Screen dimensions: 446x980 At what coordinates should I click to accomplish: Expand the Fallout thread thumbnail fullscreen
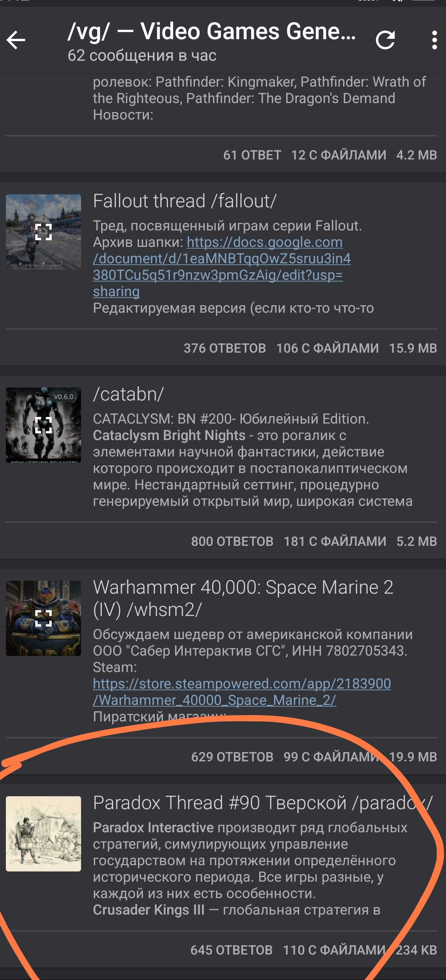click(43, 232)
